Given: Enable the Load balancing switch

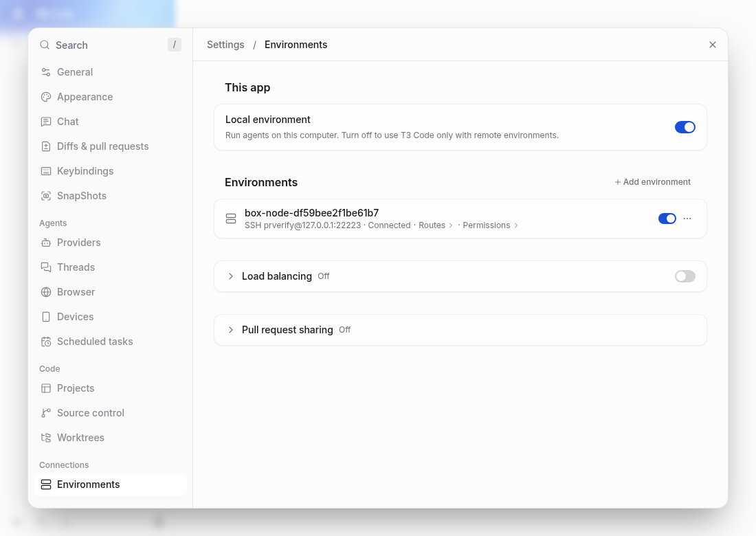Looking at the screenshot, I should [685, 276].
